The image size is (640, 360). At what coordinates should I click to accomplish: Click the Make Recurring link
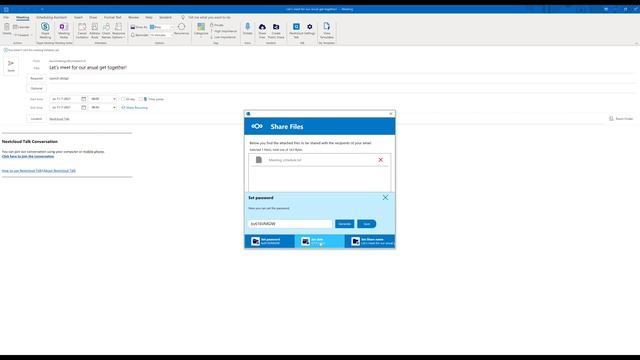[x=135, y=108]
